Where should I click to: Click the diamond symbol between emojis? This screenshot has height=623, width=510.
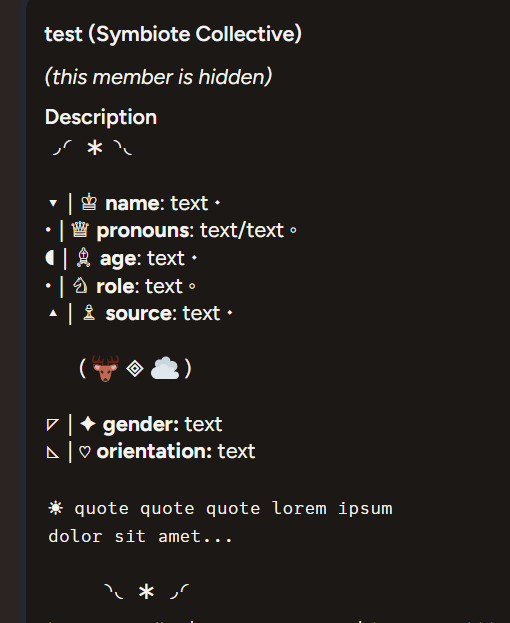pyautogui.click(x=135, y=369)
